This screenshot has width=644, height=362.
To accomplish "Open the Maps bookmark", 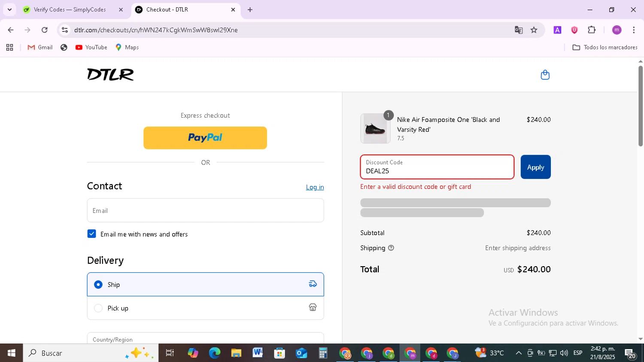I will 127,47.
